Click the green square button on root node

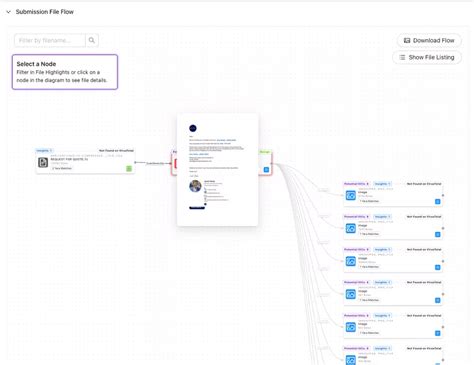click(129, 169)
